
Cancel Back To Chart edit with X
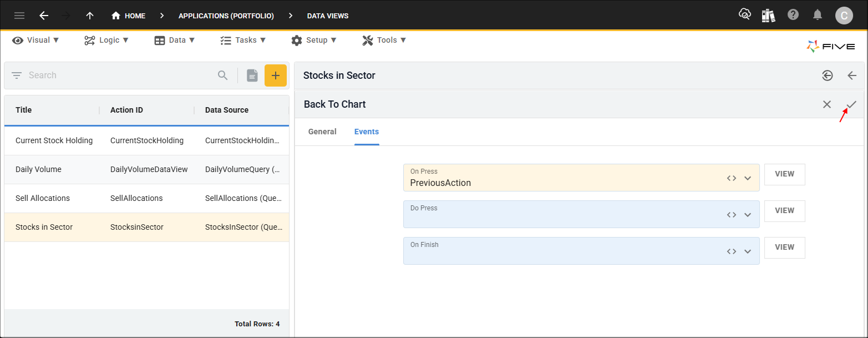point(827,104)
